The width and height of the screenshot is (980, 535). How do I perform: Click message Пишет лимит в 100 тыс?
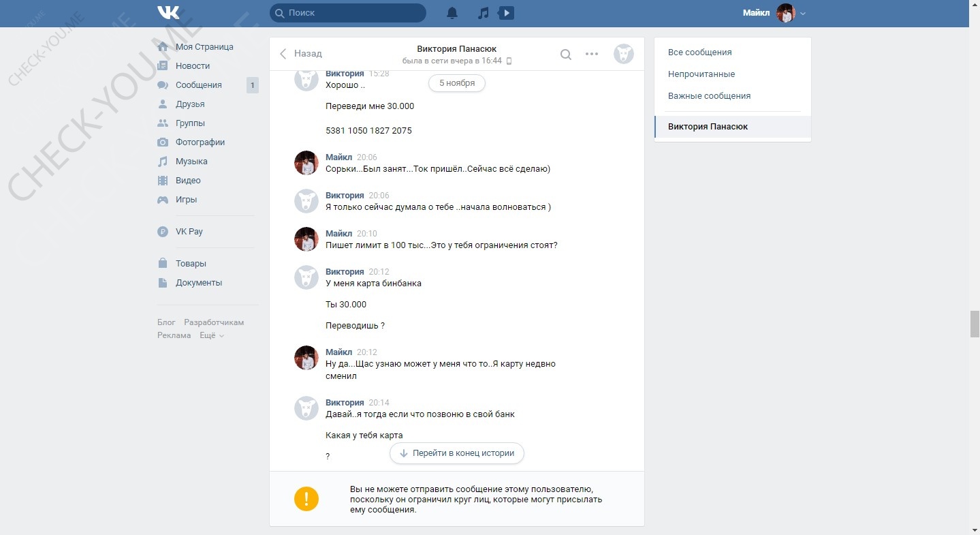[x=441, y=245]
